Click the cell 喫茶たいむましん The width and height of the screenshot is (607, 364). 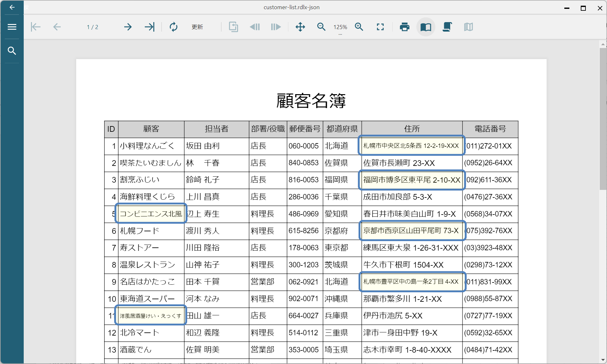tap(150, 163)
